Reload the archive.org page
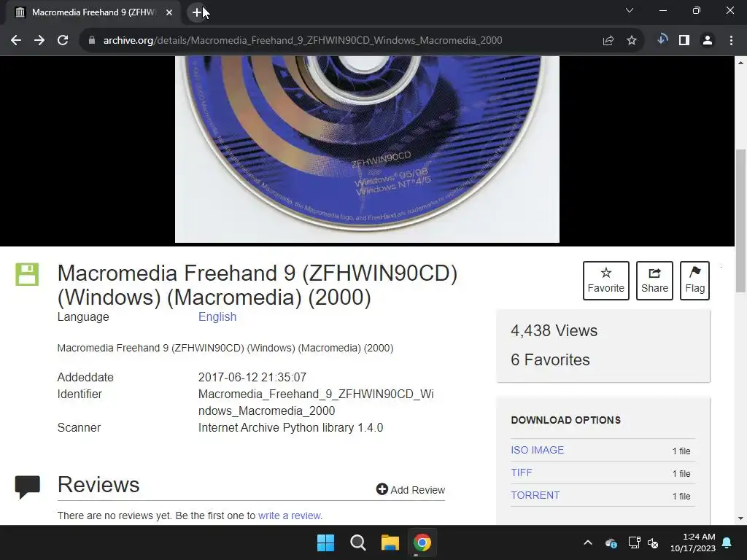The width and height of the screenshot is (747, 560). (x=63, y=41)
